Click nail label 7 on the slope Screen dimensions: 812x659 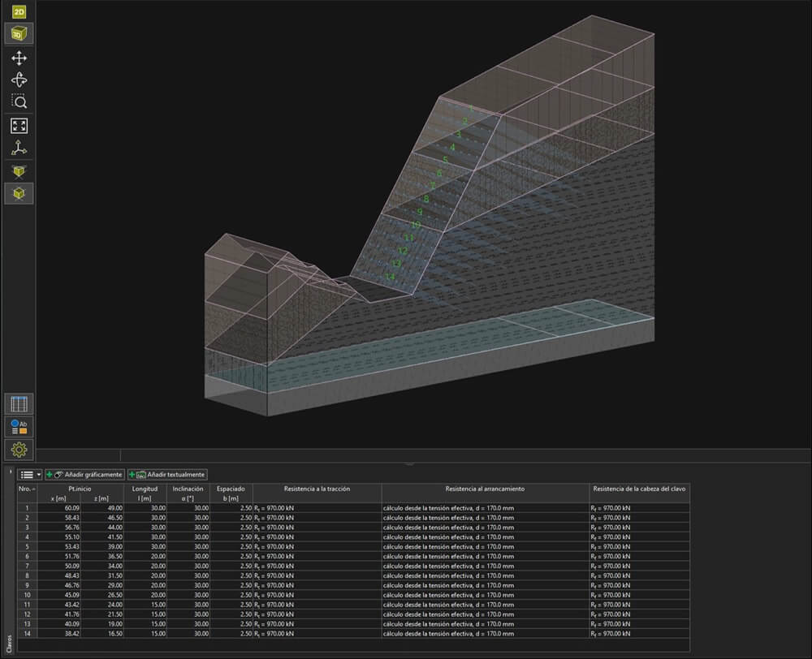click(433, 186)
